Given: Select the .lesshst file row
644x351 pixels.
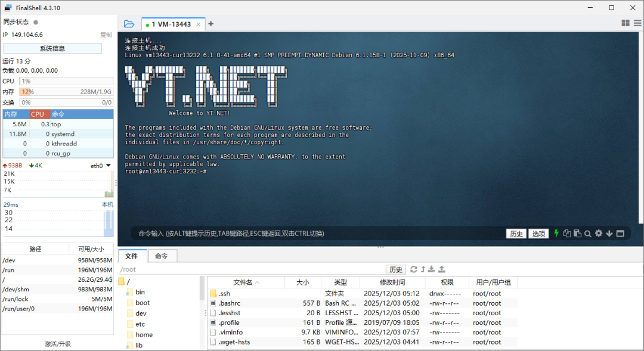Looking at the screenshot, I should click(363, 313).
